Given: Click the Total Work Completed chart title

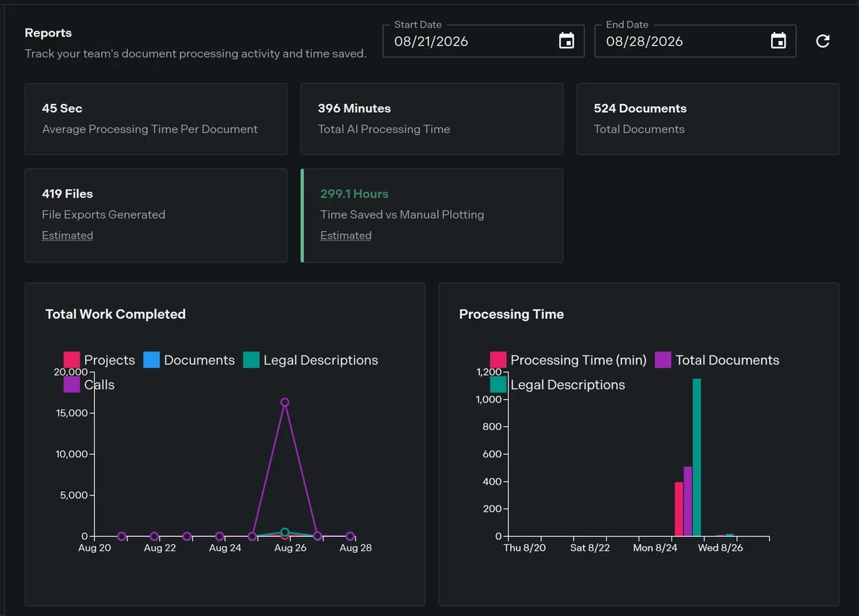Looking at the screenshot, I should 116,314.
